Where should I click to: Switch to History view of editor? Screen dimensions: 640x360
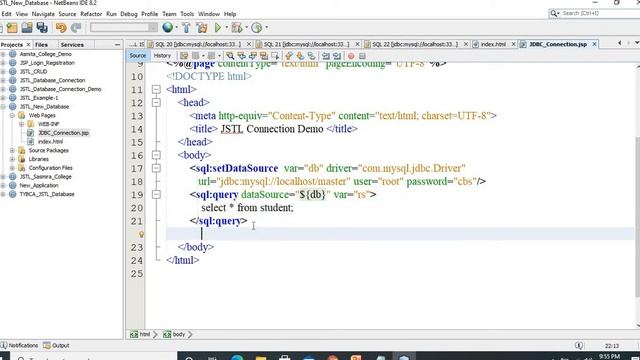point(162,56)
